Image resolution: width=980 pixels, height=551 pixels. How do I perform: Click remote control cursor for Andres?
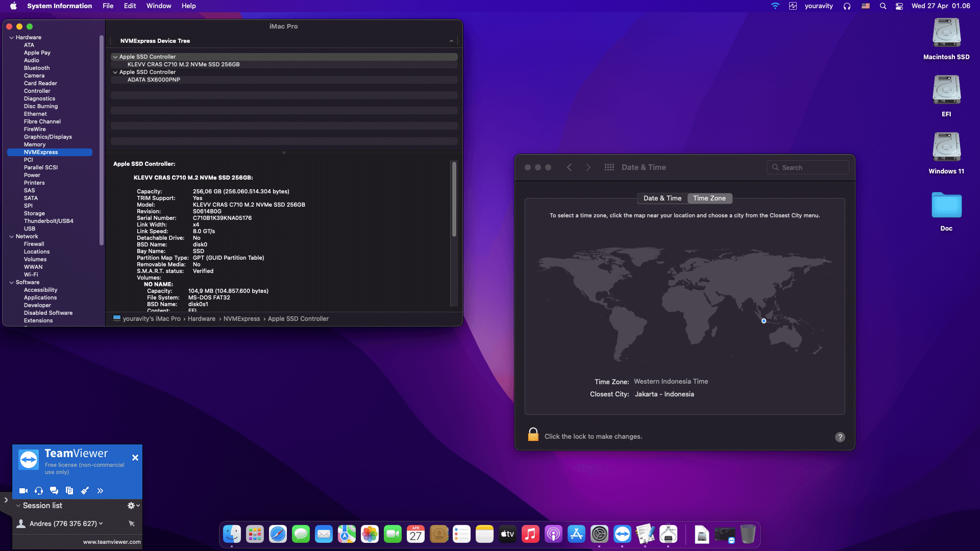coord(132,523)
